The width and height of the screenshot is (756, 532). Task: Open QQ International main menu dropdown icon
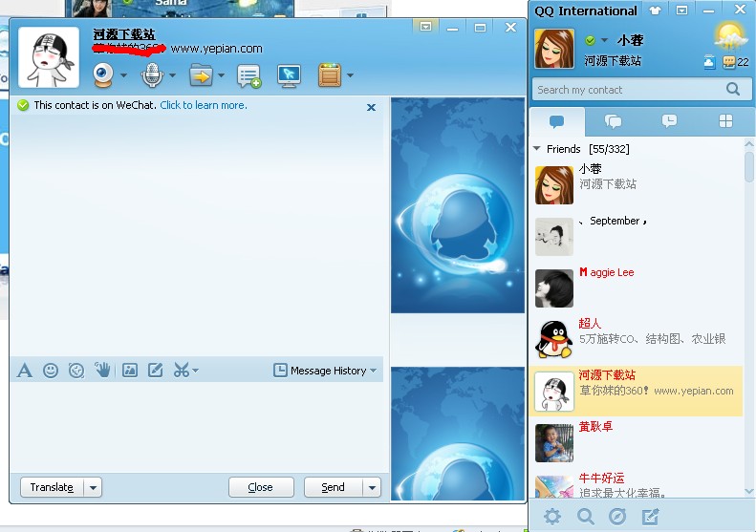click(x=681, y=11)
